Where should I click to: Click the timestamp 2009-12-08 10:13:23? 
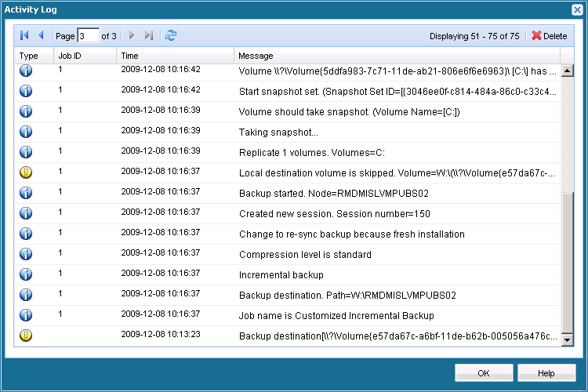coord(161,334)
